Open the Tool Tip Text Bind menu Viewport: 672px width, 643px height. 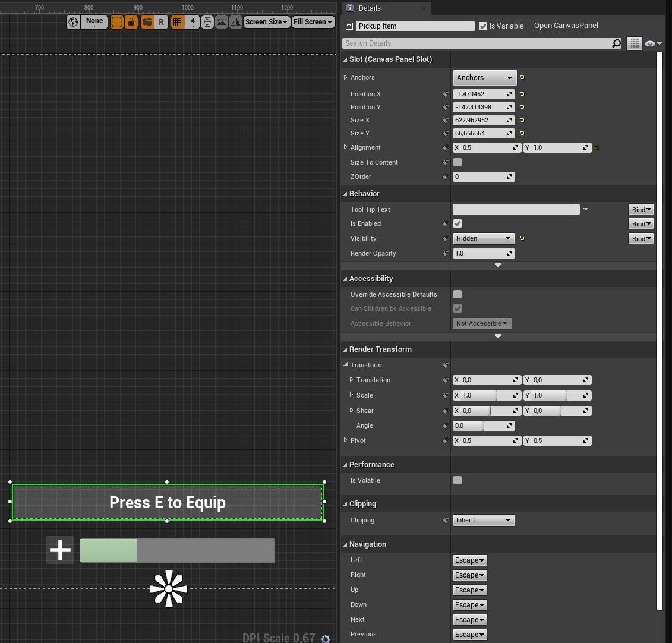coord(641,210)
